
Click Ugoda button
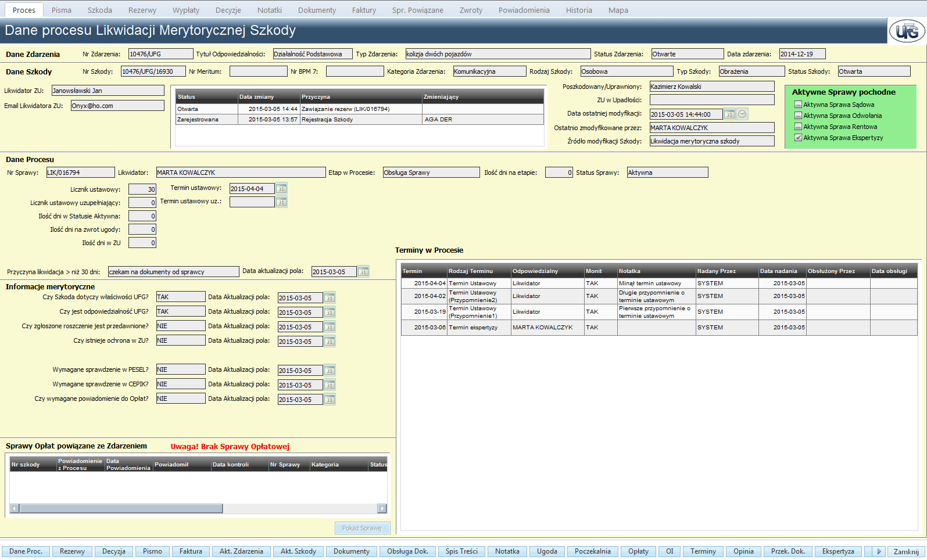click(547, 551)
